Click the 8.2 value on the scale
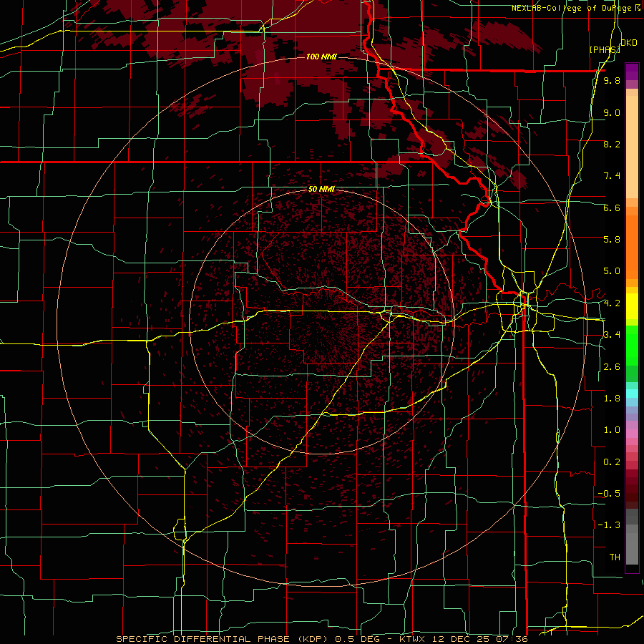 (612, 145)
